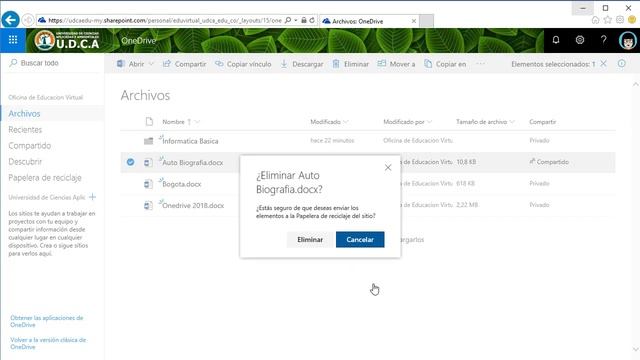Select the Archivos: OneDrive browser tab
The height and width of the screenshot is (360, 640).
pyautogui.click(x=369, y=21)
